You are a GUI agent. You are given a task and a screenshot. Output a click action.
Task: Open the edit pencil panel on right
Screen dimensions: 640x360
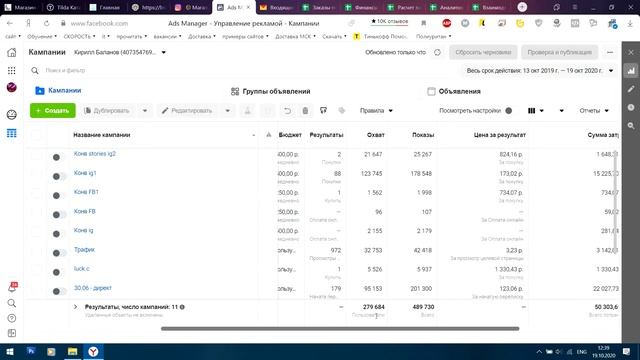631,89
